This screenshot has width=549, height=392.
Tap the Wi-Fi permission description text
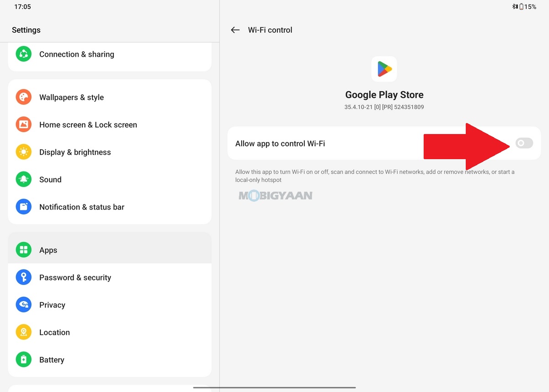pos(375,176)
